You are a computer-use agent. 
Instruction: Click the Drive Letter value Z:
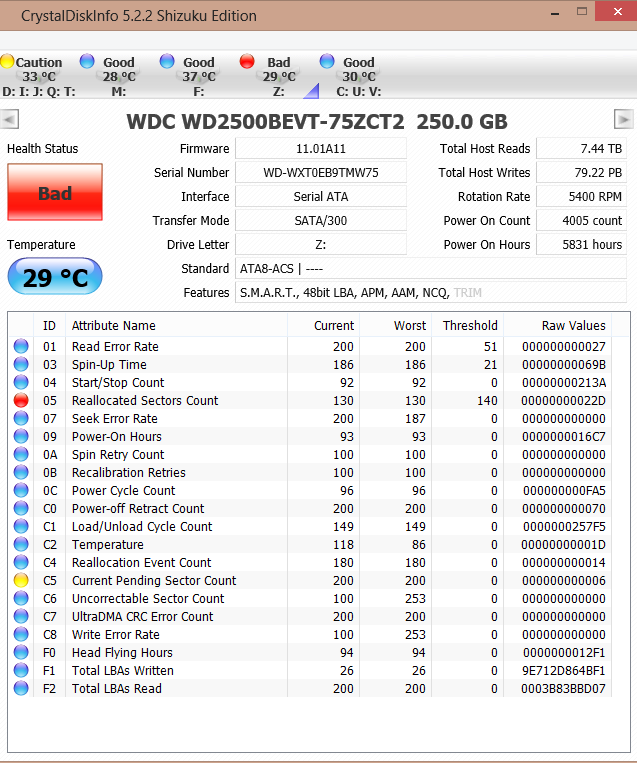321,244
